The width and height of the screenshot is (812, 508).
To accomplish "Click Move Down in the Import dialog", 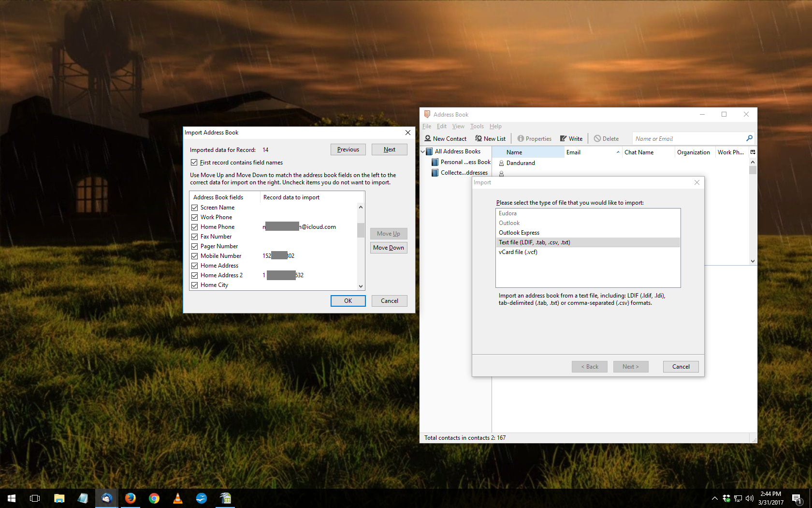I will coord(388,247).
